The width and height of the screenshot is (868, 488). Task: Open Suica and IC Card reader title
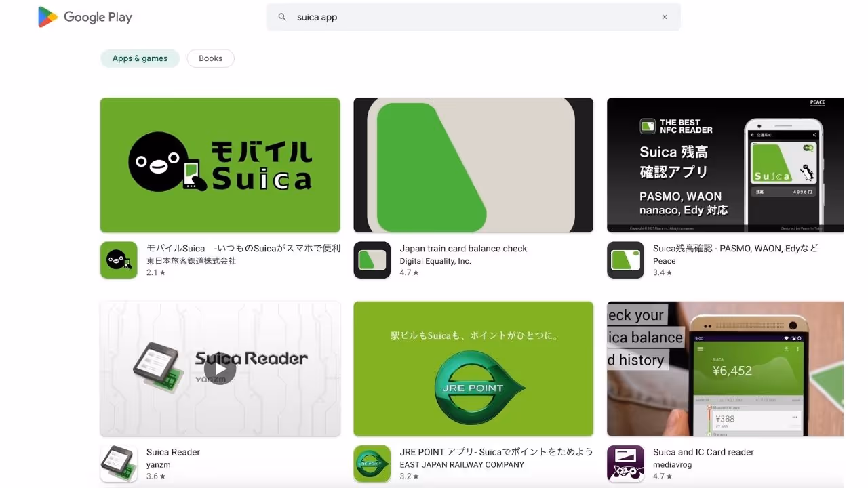pyautogui.click(x=703, y=452)
